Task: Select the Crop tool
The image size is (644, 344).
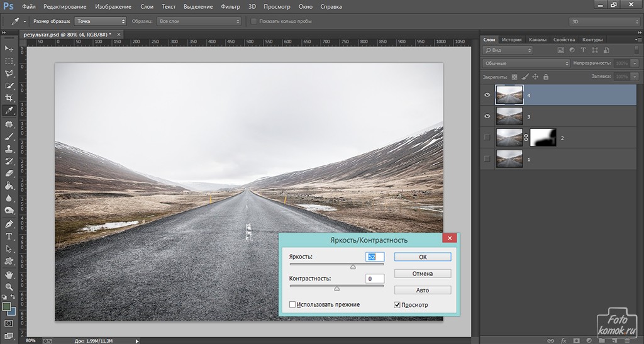Action: (x=9, y=98)
